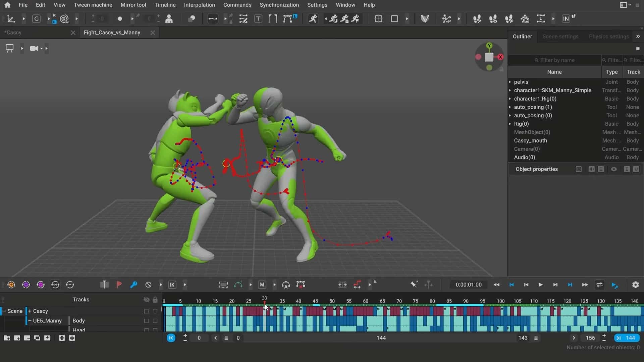Switch to the Physics settings tab
The image size is (644, 362).
(x=608, y=36)
